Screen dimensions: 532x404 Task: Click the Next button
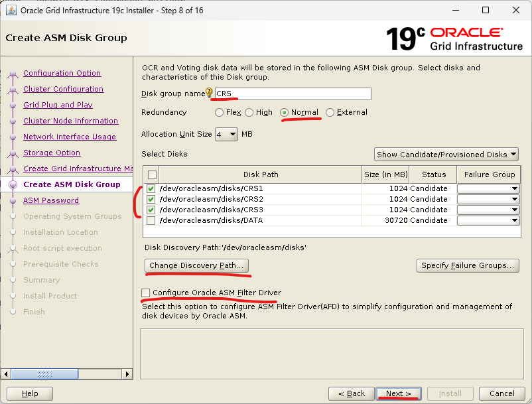tap(399, 393)
